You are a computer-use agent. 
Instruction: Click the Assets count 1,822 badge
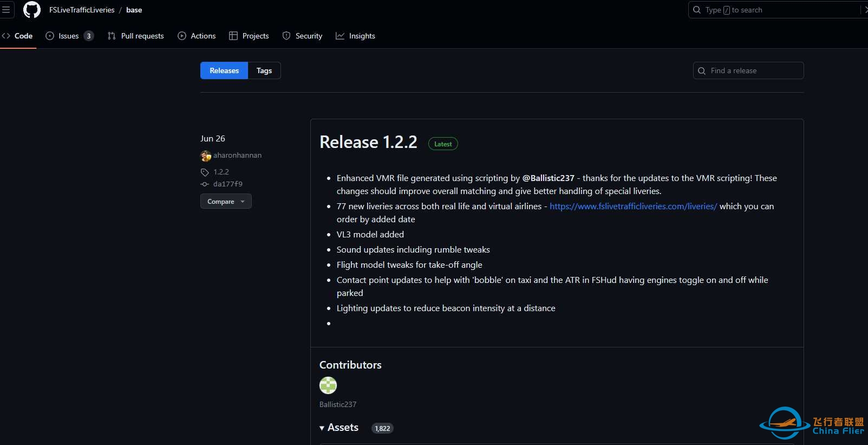(382, 428)
